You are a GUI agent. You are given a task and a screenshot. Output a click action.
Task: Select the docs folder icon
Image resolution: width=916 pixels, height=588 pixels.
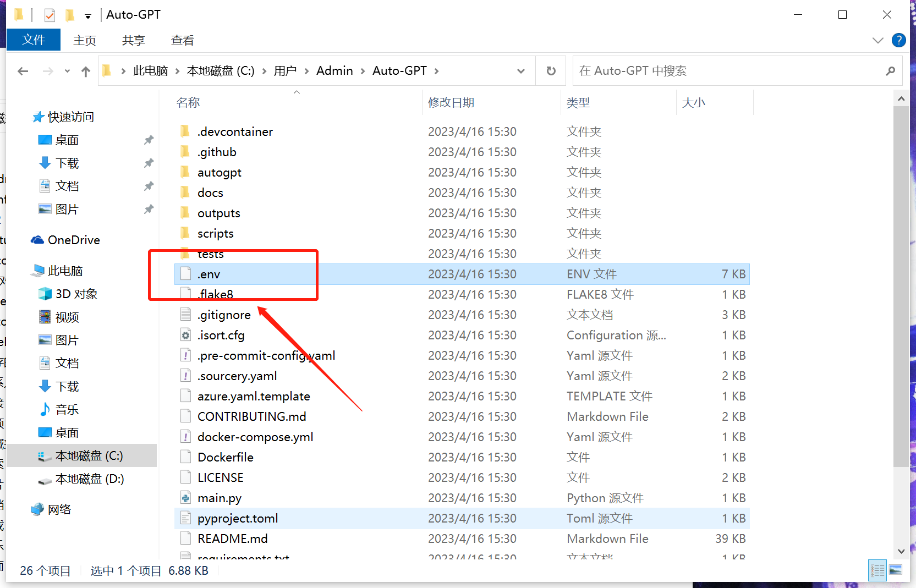[x=185, y=193]
